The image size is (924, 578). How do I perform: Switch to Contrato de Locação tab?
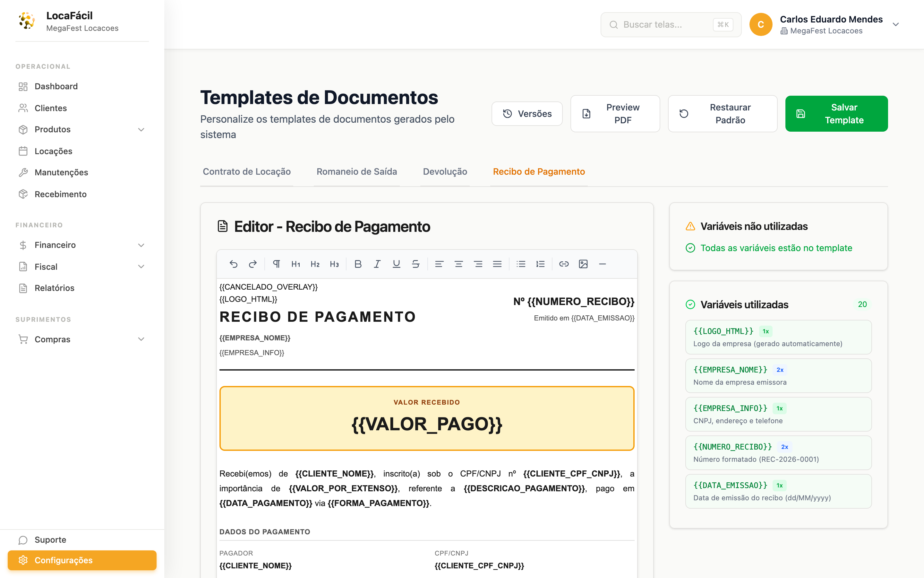[x=247, y=172]
